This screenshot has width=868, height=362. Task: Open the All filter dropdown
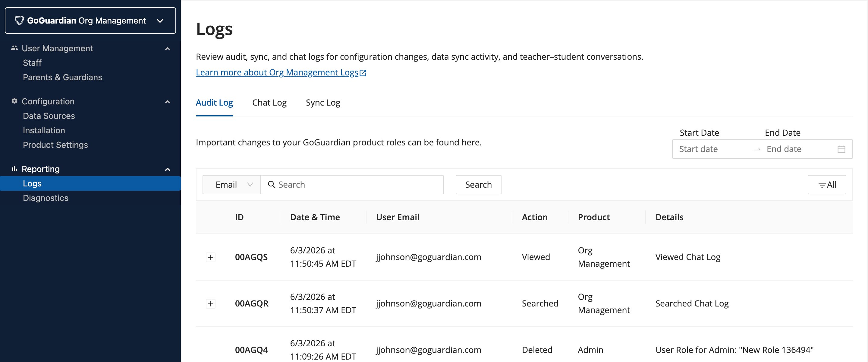(826, 185)
